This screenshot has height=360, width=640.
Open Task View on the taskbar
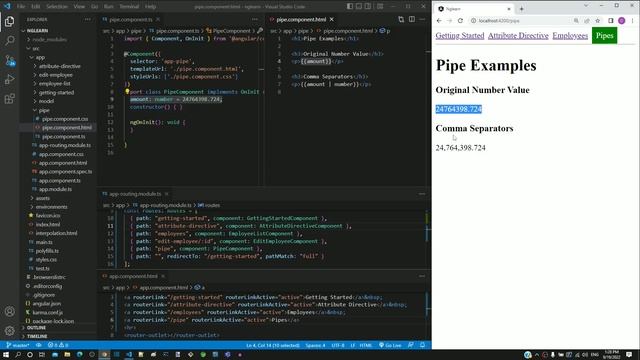pyautogui.click(x=42, y=355)
